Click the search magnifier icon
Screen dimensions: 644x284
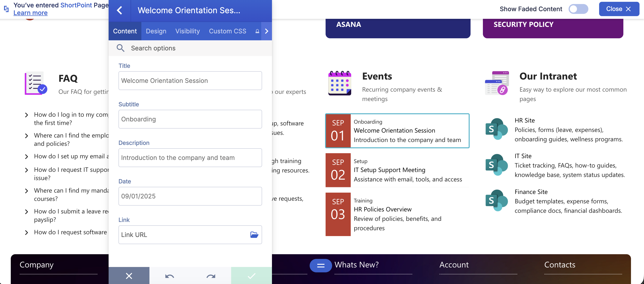point(120,48)
